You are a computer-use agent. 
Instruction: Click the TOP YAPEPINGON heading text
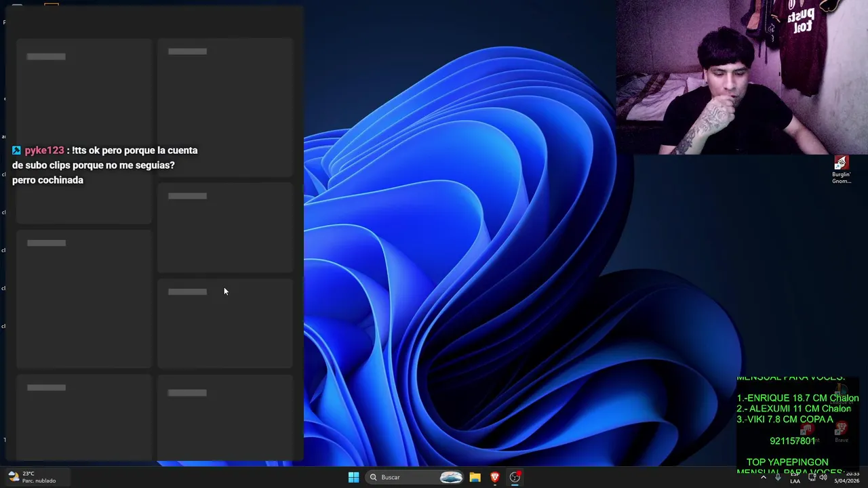click(787, 462)
